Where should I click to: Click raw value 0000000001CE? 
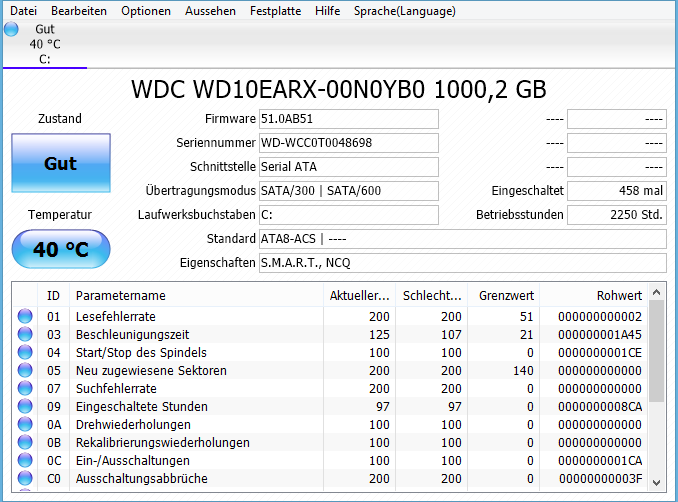pyautogui.click(x=600, y=352)
